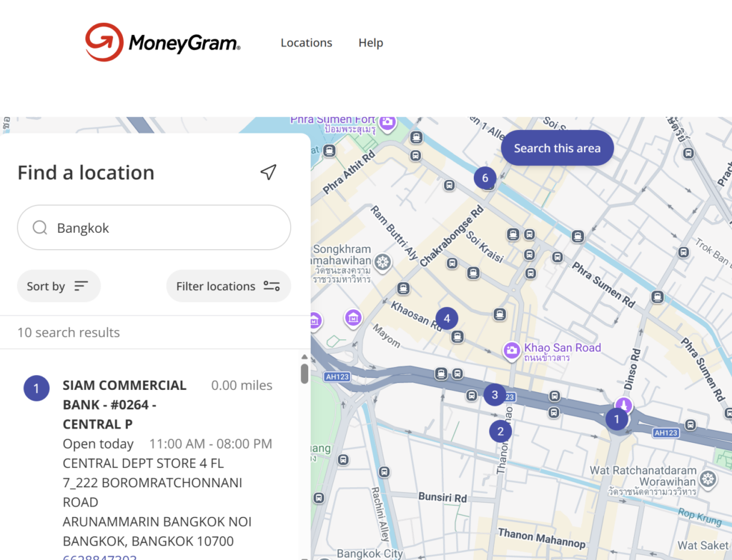The image size is (732, 560).
Task: Expand the Filter locations options
Action: pyautogui.click(x=228, y=286)
